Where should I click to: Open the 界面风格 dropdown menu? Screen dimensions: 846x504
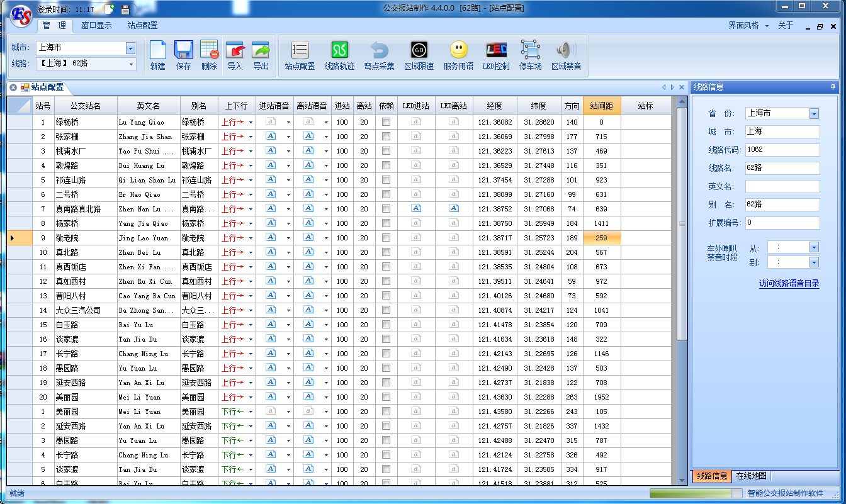(748, 26)
